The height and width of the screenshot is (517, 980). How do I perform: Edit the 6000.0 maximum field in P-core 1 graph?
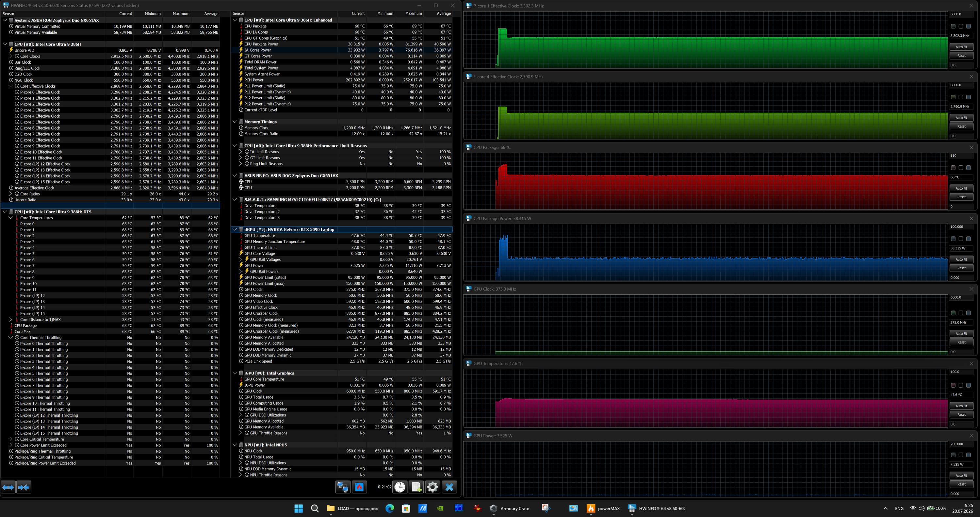[x=961, y=14]
